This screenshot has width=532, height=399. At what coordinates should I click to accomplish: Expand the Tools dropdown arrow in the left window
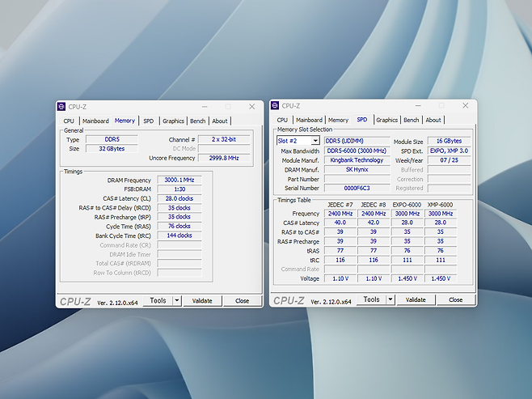(176, 300)
